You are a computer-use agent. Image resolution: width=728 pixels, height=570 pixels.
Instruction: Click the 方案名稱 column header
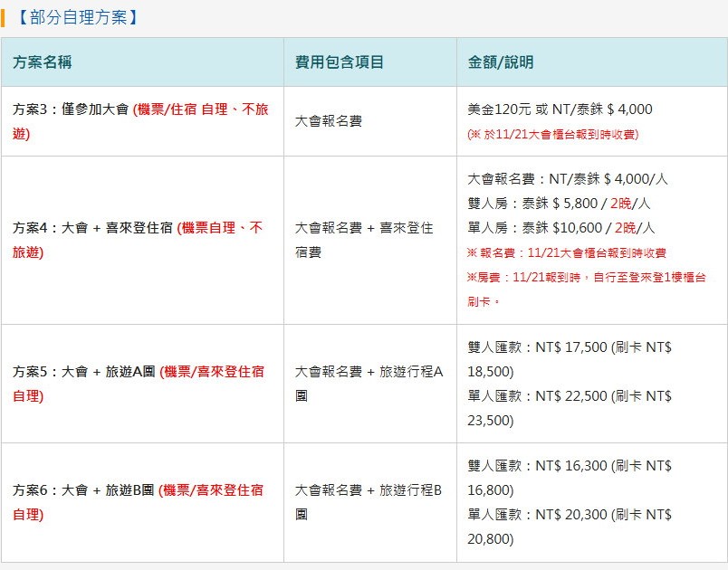tap(43, 62)
